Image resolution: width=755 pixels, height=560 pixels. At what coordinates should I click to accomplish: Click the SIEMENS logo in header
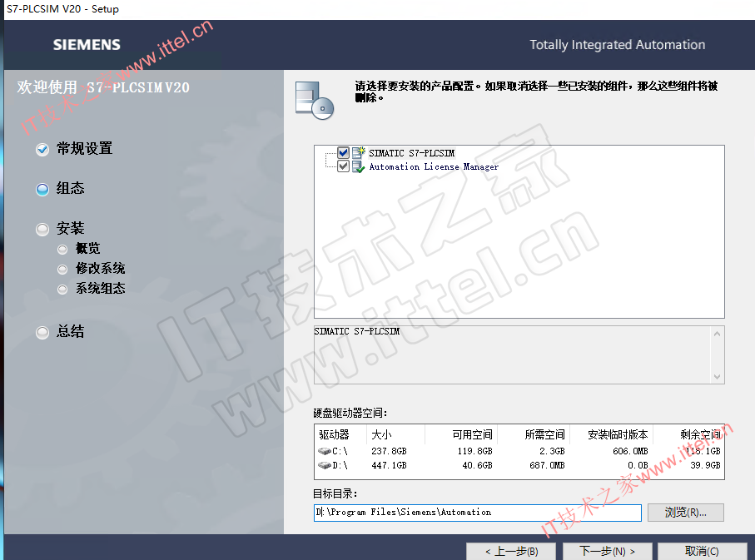87,45
